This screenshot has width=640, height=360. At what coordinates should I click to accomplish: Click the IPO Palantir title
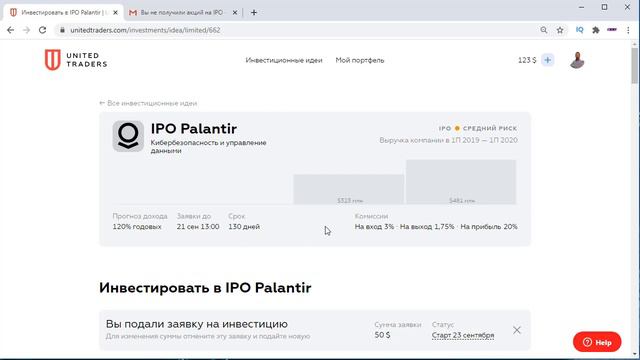pos(194,129)
